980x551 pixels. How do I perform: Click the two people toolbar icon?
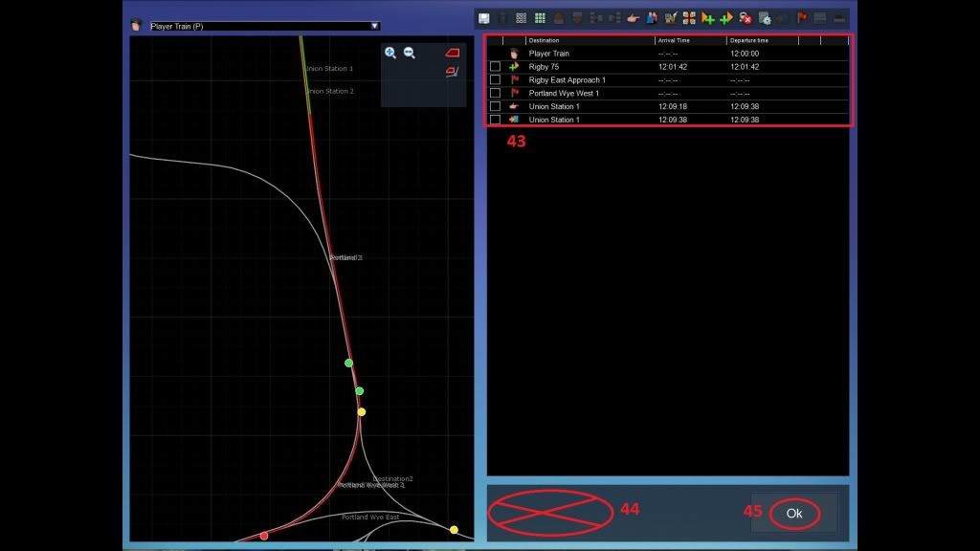tap(652, 18)
